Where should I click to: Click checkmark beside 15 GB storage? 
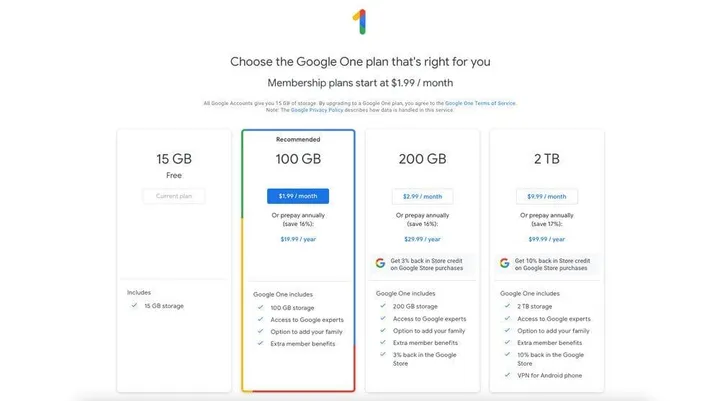[134, 306]
